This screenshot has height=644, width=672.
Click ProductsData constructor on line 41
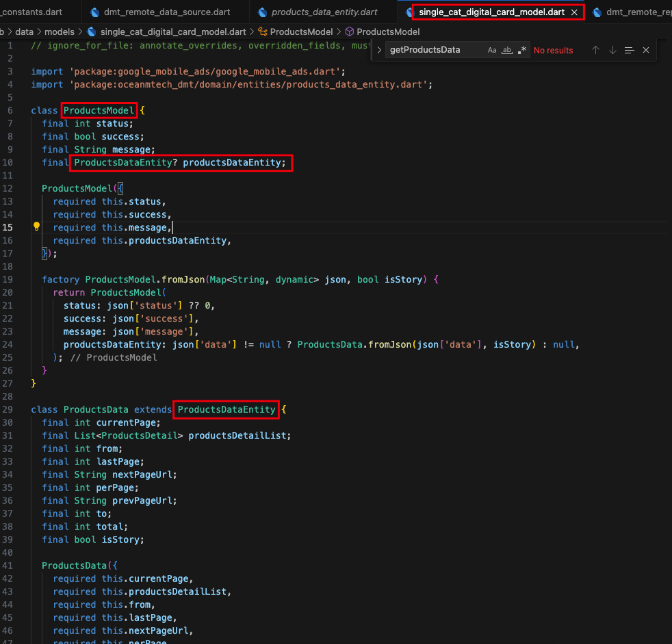tap(74, 565)
